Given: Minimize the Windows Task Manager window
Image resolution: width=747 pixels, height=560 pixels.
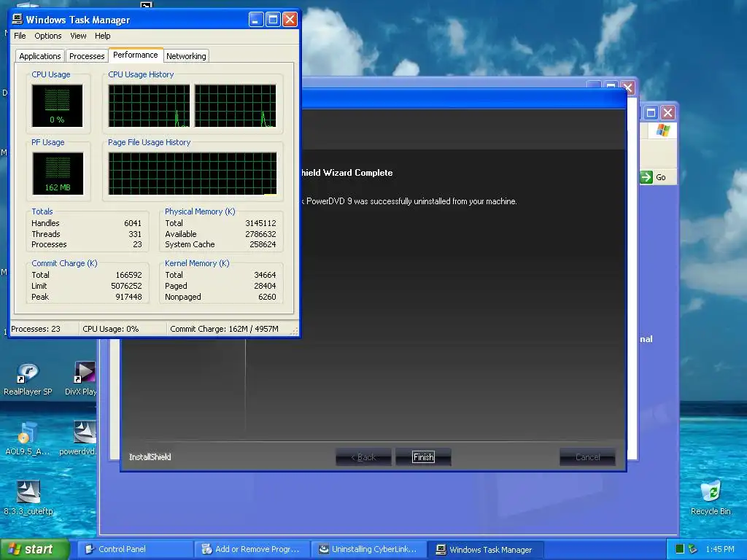Looking at the screenshot, I should click(256, 20).
